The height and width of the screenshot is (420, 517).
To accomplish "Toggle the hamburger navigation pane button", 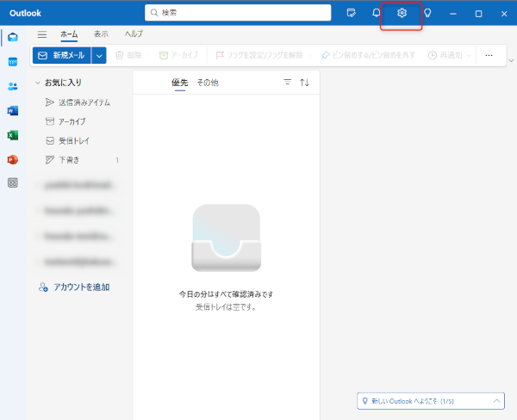I will click(x=42, y=34).
